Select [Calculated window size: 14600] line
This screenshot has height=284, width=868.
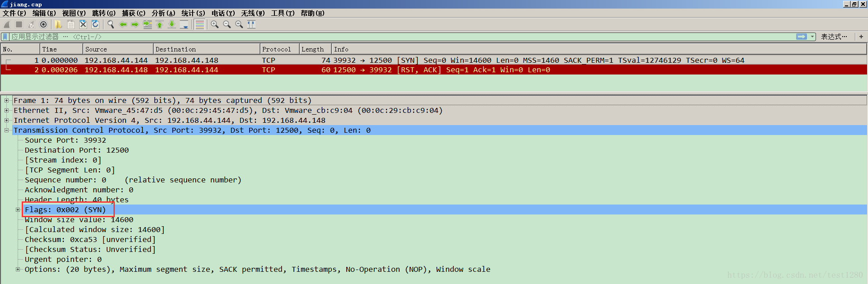click(95, 229)
